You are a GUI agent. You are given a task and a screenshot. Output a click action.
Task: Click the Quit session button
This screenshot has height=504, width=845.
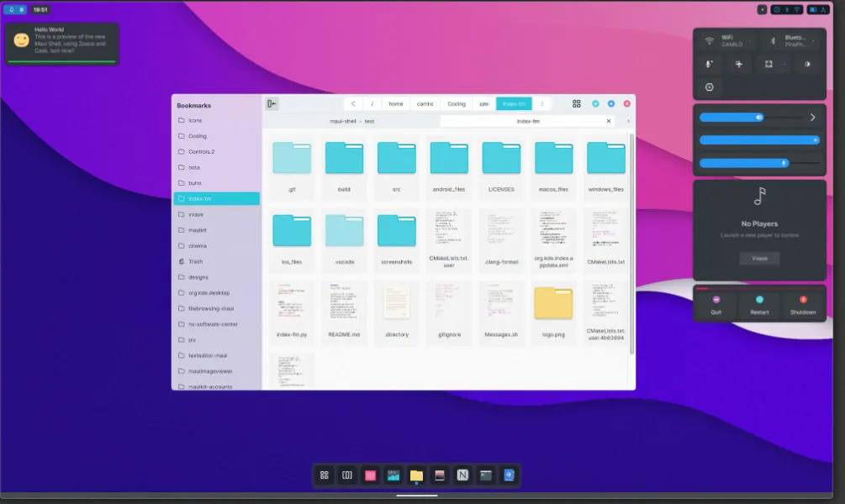tap(716, 305)
